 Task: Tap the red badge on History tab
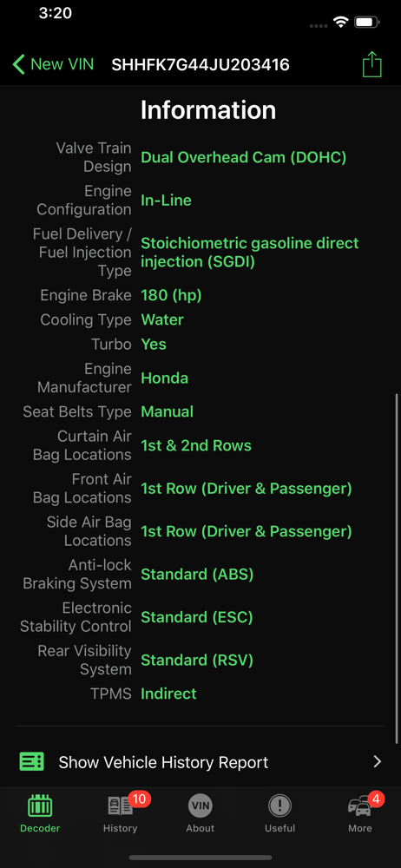pos(140,799)
